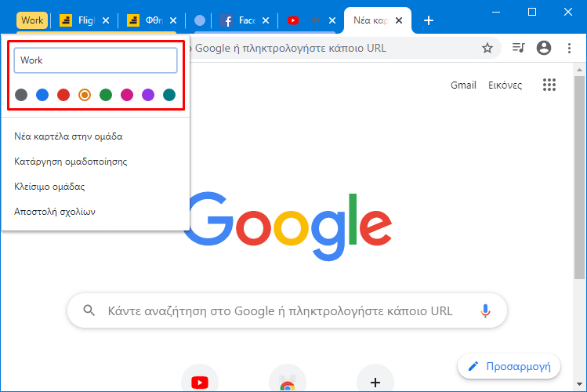Image resolution: width=587 pixels, height=392 pixels.
Task: Start voice search with microphone icon
Action: [485, 310]
